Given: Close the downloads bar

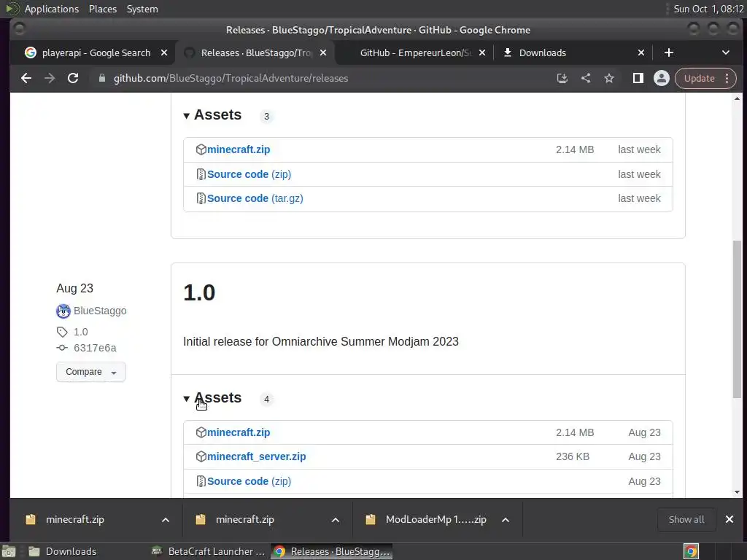Looking at the screenshot, I should 729,519.
